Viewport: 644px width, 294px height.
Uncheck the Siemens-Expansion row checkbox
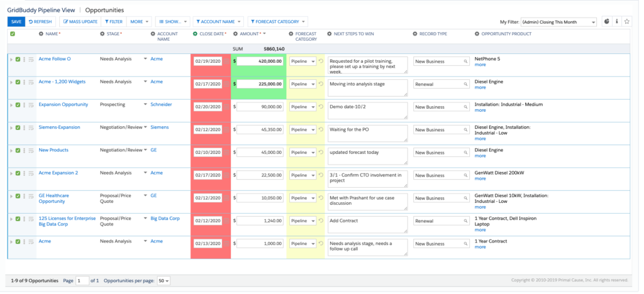pos(18,128)
